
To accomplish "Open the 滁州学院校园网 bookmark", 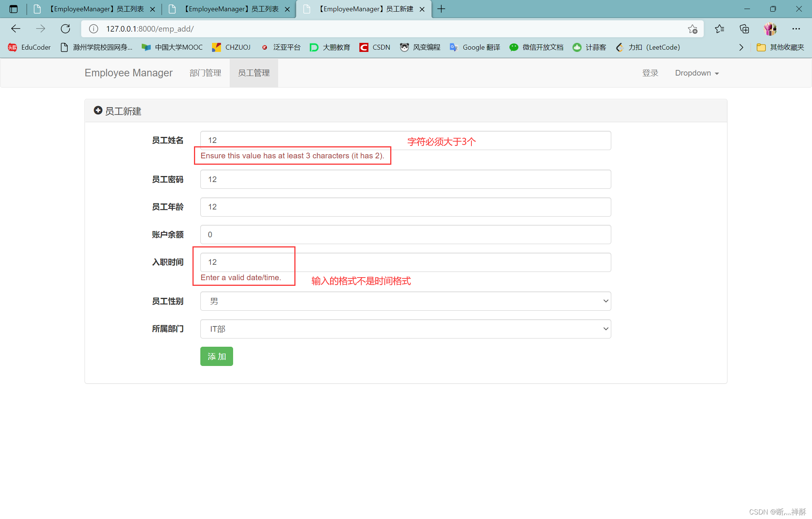I will click(x=97, y=47).
